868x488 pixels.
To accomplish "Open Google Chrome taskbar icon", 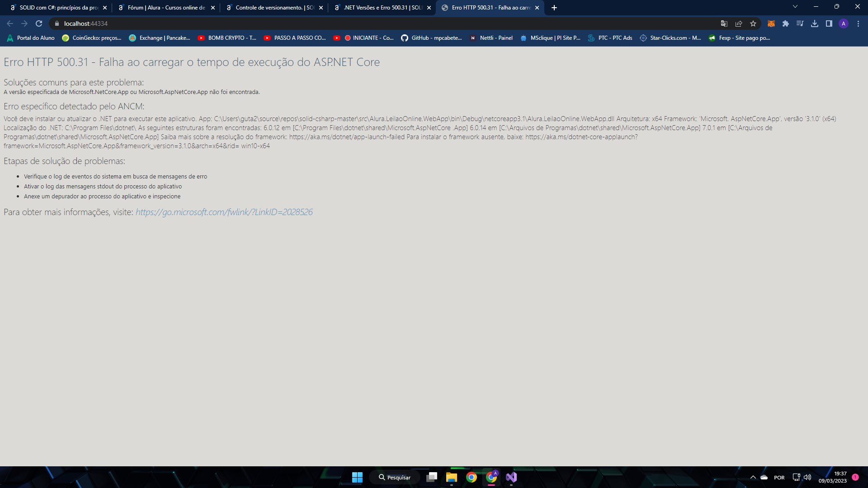I will [472, 477].
